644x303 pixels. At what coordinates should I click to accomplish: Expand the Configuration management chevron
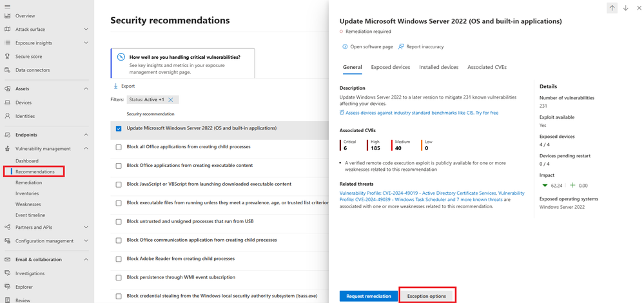coord(86,240)
